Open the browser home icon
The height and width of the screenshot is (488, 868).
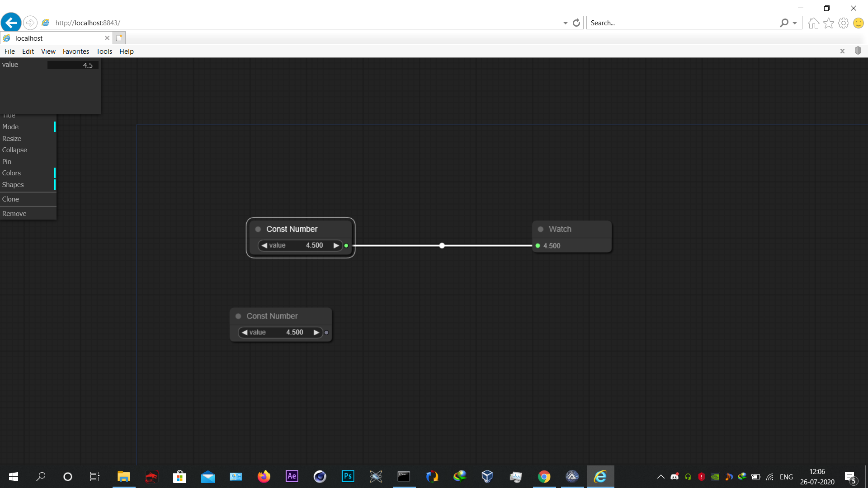tap(813, 23)
